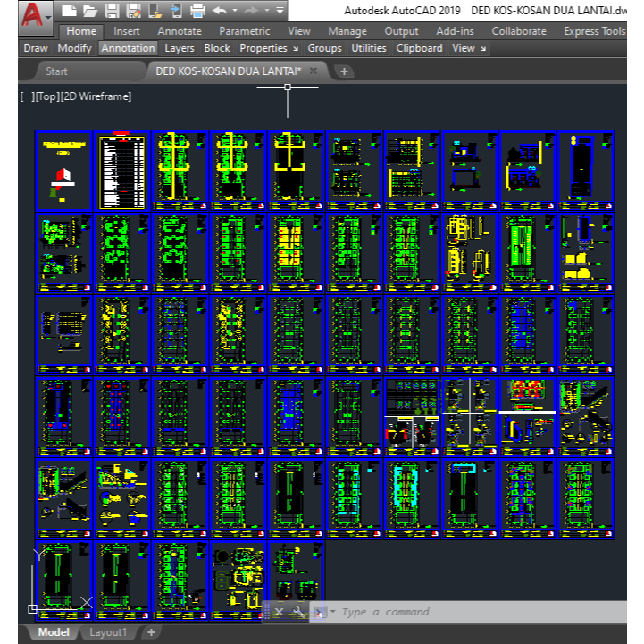Open the Annotate ribbon tab
Viewport: 644px width, 644px height.
[180, 31]
